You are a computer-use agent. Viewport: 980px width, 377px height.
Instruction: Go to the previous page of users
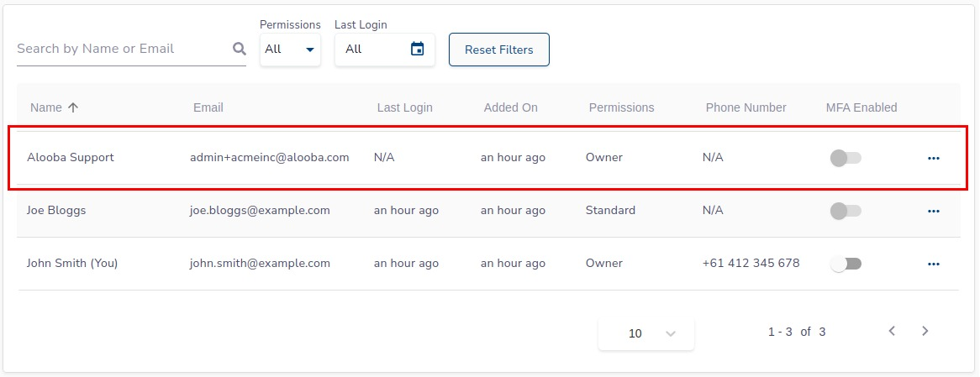pos(893,331)
